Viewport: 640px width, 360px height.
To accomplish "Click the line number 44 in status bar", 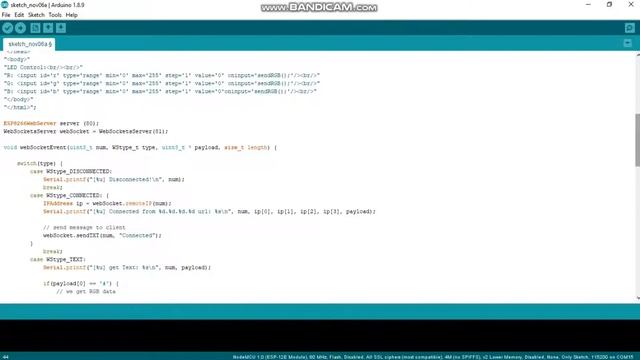I will click(x=5, y=357).
